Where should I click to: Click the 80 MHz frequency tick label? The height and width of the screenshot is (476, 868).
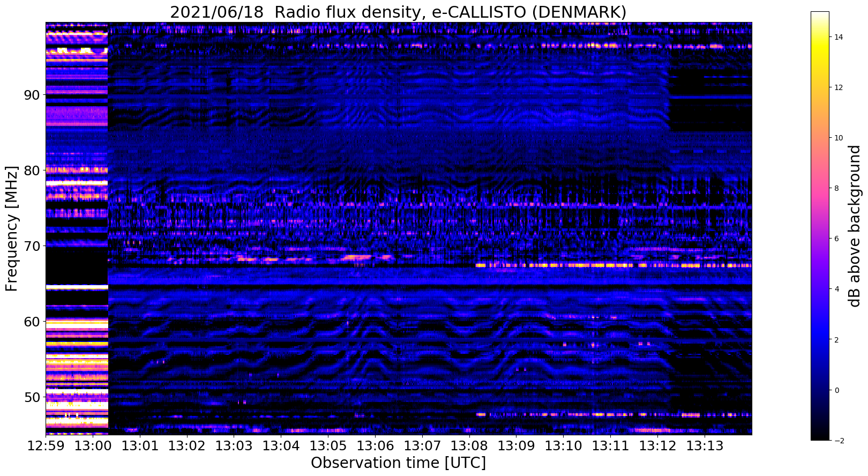pyautogui.click(x=32, y=170)
